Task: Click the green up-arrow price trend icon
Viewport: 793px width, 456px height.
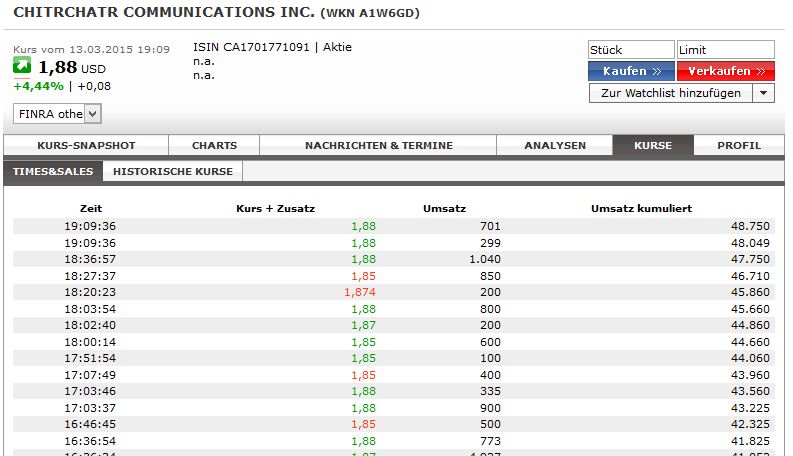Action: point(22,66)
